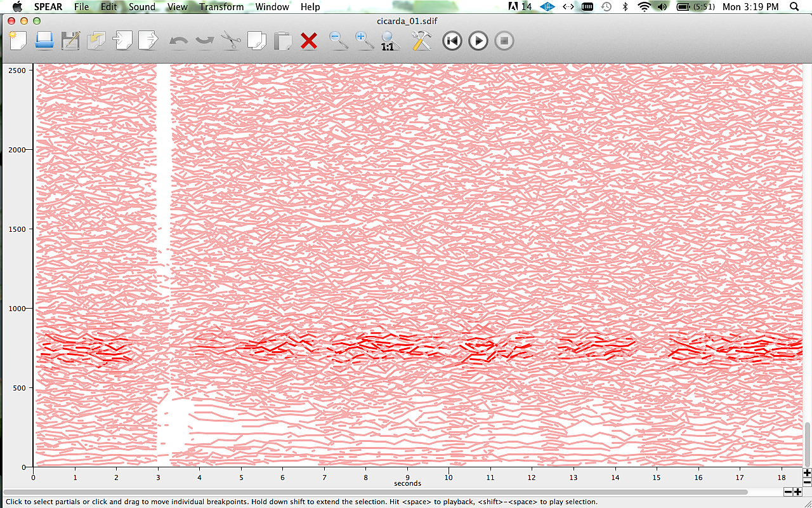Paste from the clipboard icon
Screen dimensions: 812x508
[x=282, y=41]
